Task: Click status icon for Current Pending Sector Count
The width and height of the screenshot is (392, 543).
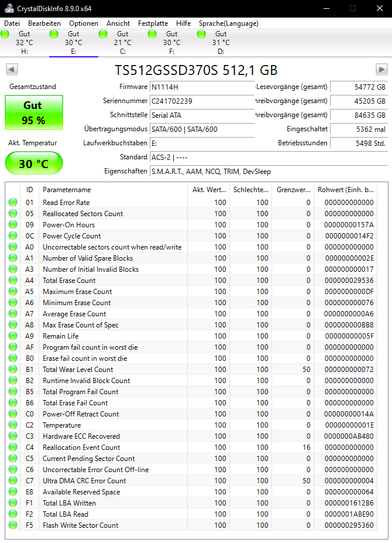Action: 13,458
